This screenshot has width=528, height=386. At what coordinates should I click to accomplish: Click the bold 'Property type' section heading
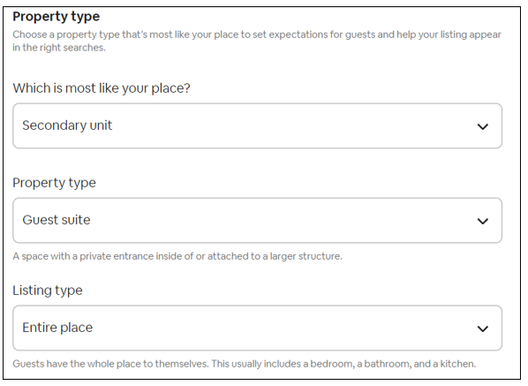56,17
